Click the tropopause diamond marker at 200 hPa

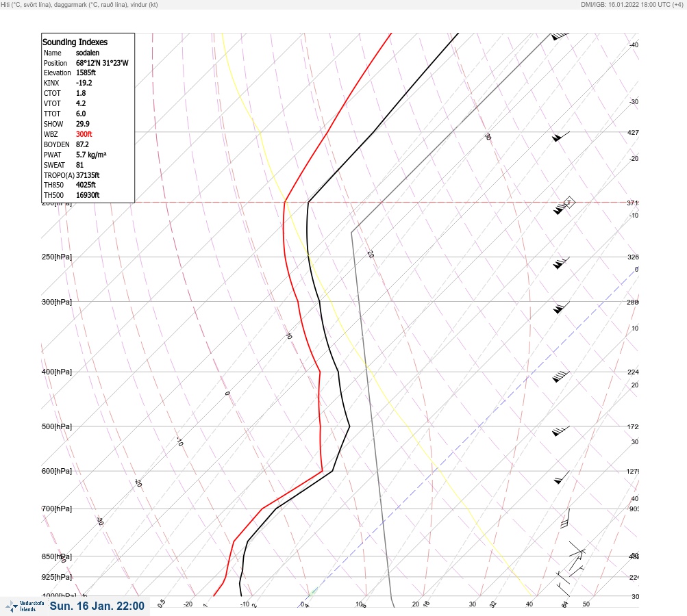(x=569, y=203)
